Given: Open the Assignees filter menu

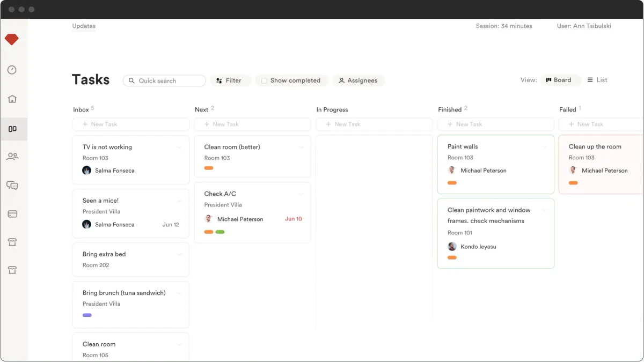Looking at the screenshot, I should (358, 80).
